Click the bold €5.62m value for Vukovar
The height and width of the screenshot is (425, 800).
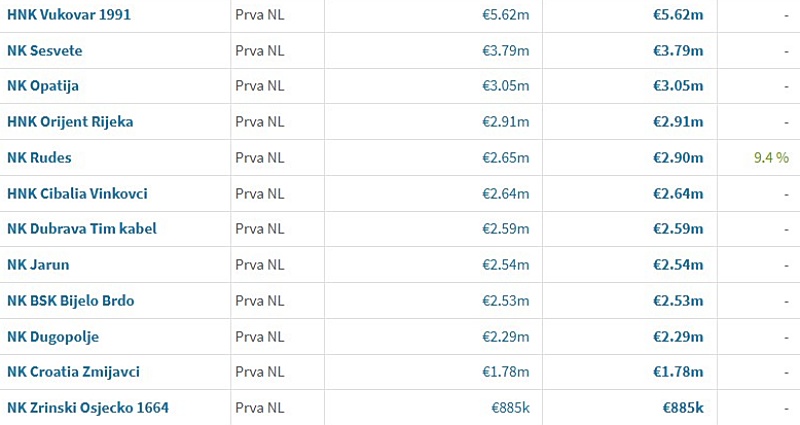tap(678, 15)
